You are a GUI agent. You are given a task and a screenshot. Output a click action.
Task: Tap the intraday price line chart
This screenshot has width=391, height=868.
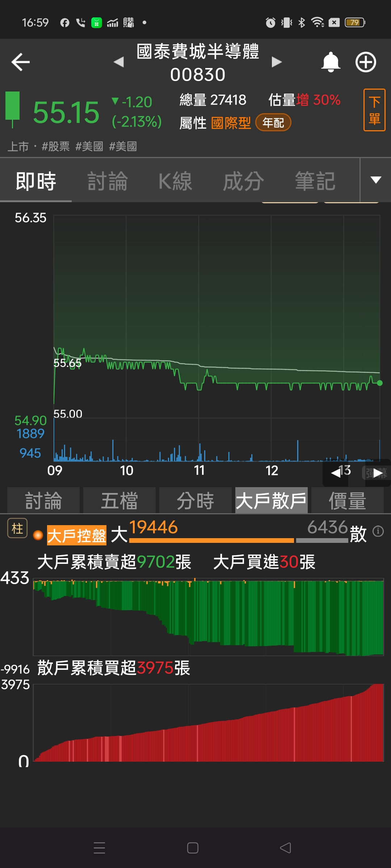click(x=216, y=316)
